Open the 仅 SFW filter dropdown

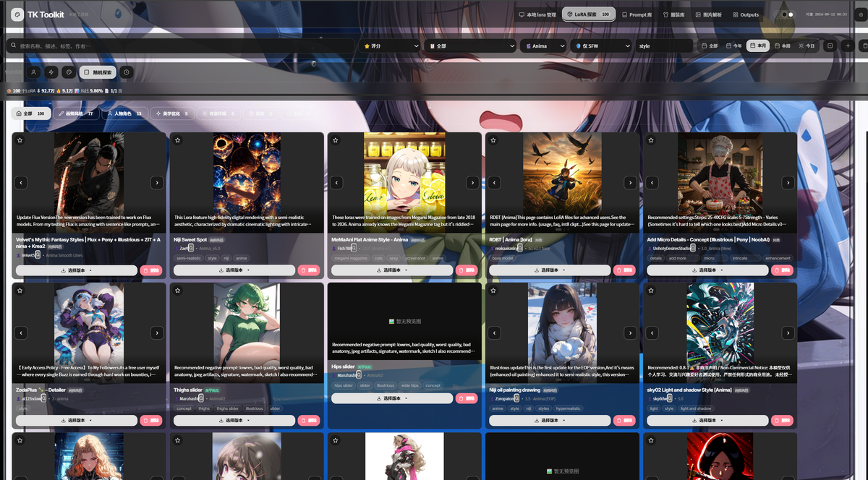(601, 46)
